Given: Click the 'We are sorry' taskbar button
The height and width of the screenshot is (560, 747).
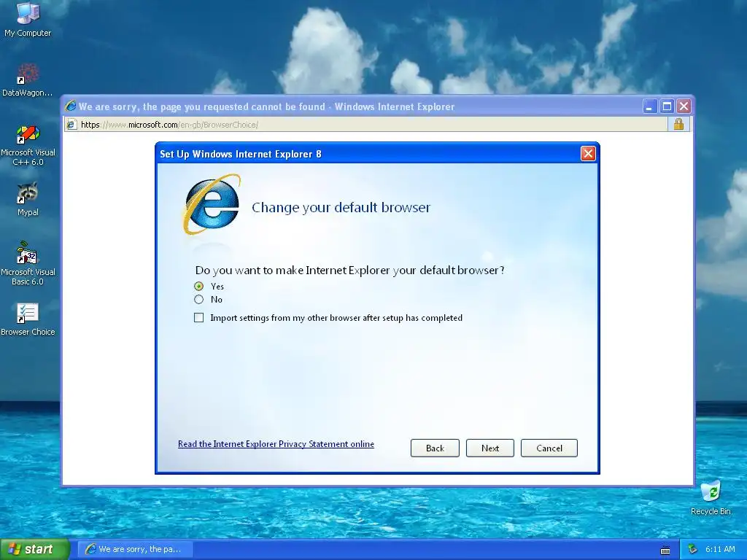Looking at the screenshot, I should (135, 549).
